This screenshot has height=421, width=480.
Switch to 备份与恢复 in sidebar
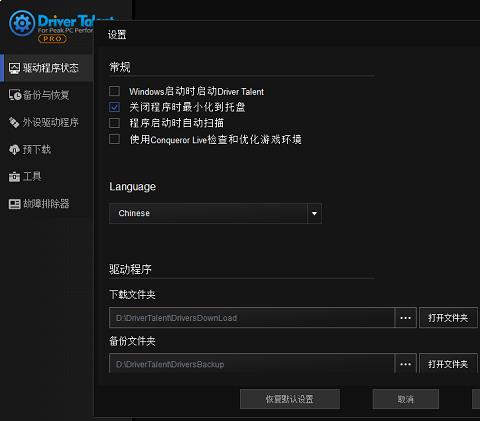tap(47, 95)
